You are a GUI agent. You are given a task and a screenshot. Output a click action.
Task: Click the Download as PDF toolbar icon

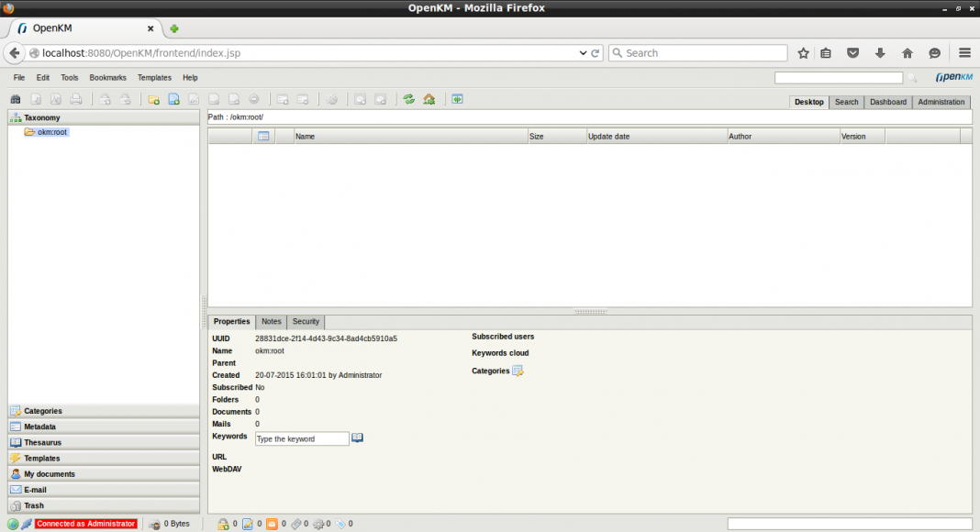pyautogui.click(x=56, y=99)
